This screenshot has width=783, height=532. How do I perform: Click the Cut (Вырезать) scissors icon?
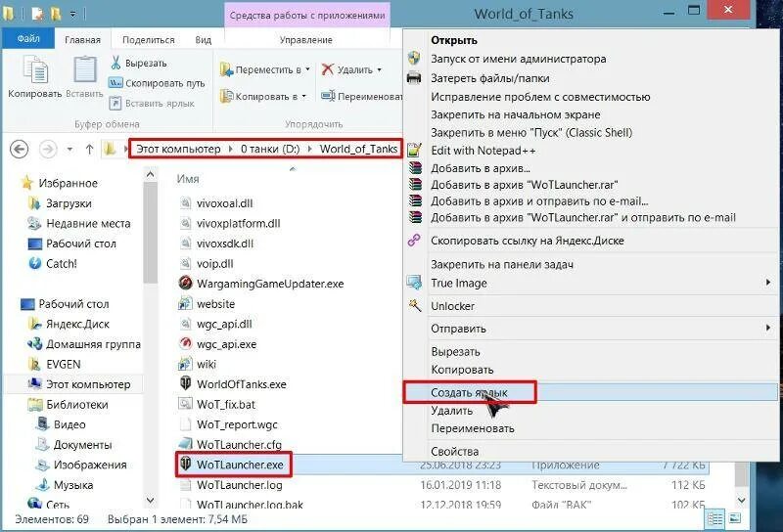(115, 63)
